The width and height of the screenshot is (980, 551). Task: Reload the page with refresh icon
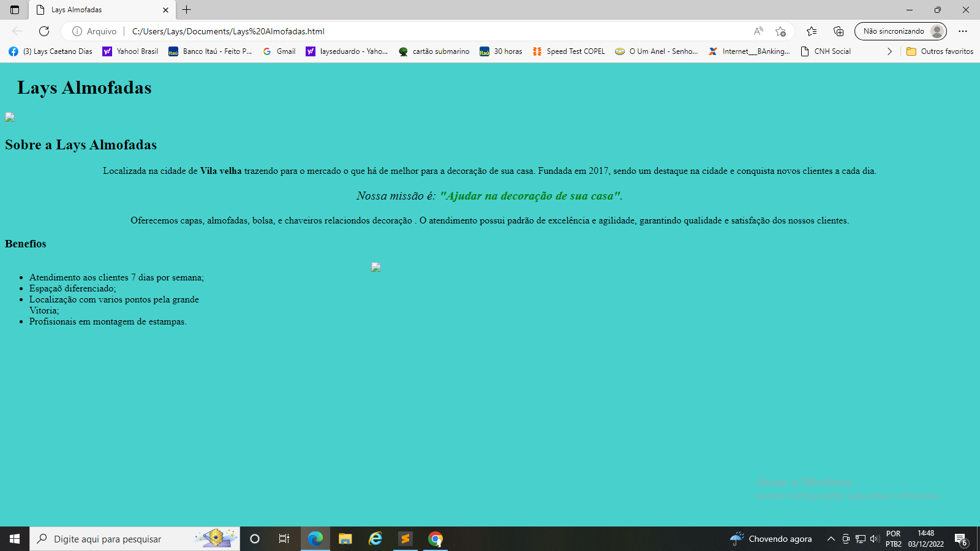44,31
